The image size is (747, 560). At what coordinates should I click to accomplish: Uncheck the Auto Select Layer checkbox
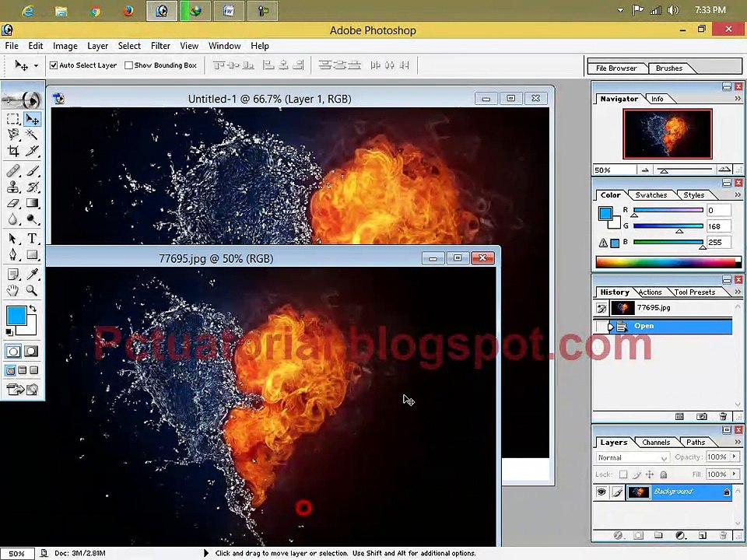pos(54,65)
